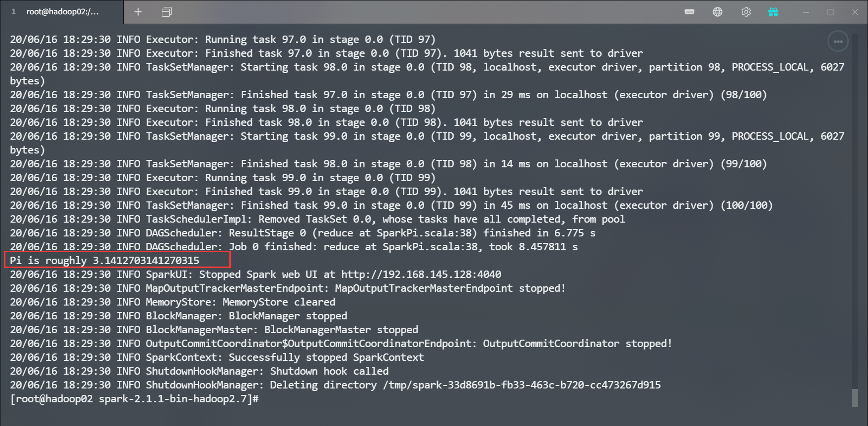The height and width of the screenshot is (426, 868).
Task: Click tab number 1 label
Action: coord(13,12)
